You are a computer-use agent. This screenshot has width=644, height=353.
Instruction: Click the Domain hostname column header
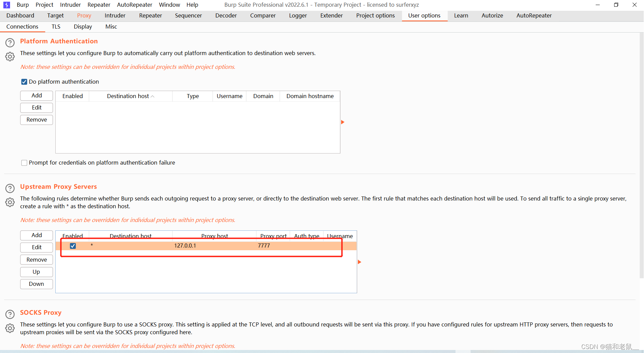tap(310, 96)
